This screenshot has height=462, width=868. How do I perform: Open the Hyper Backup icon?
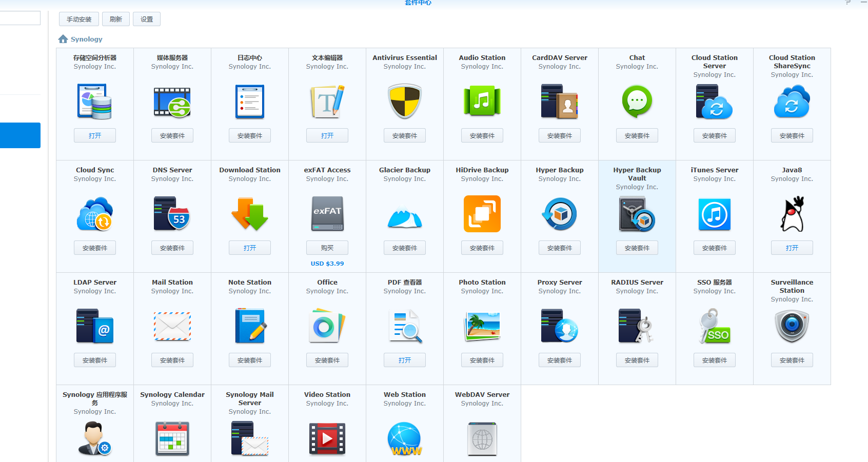560,214
